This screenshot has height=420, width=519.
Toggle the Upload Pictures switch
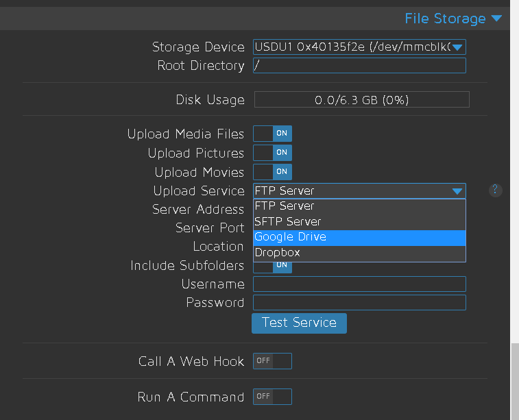(272, 153)
